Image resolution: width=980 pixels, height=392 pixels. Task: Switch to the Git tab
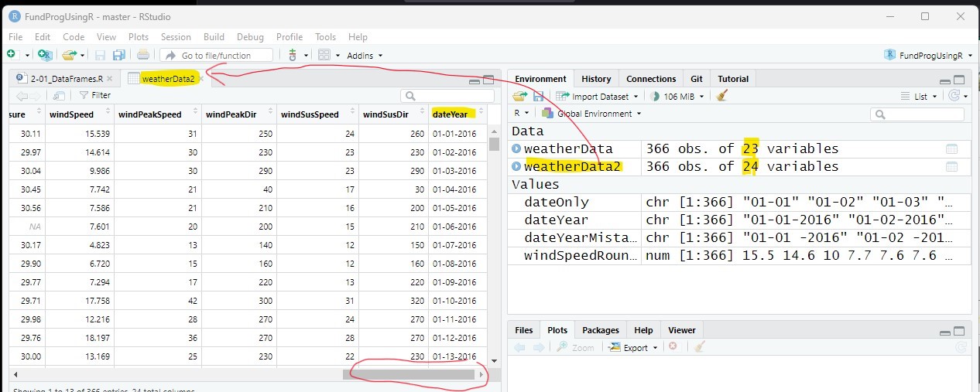(697, 79)
